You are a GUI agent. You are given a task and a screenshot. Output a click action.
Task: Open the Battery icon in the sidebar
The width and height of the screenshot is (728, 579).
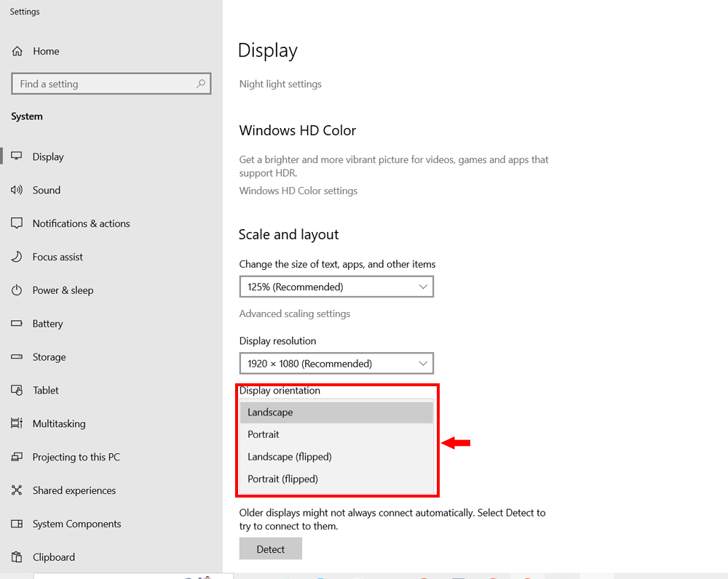pyautogui.click(x=17, y=324)
